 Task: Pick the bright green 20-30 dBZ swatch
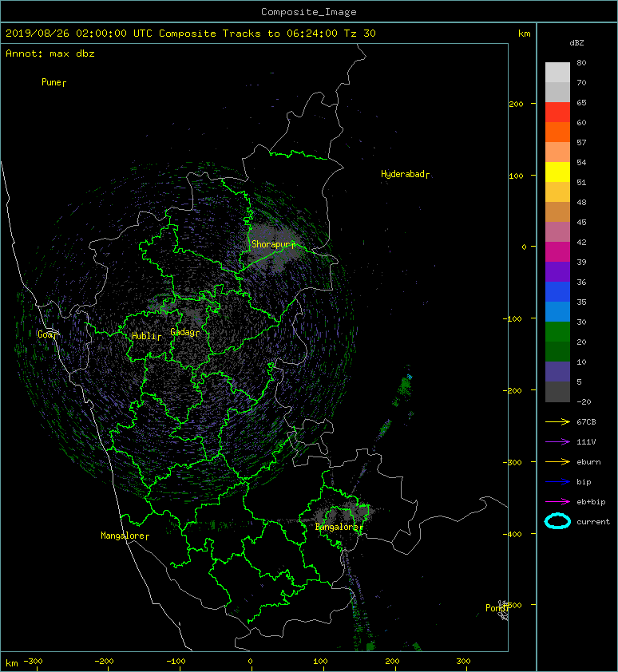(557, 332)
